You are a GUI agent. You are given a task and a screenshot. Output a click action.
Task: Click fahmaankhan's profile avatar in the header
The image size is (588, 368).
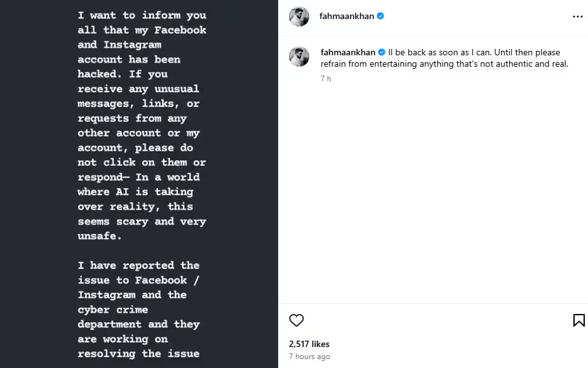coord(298,16)
